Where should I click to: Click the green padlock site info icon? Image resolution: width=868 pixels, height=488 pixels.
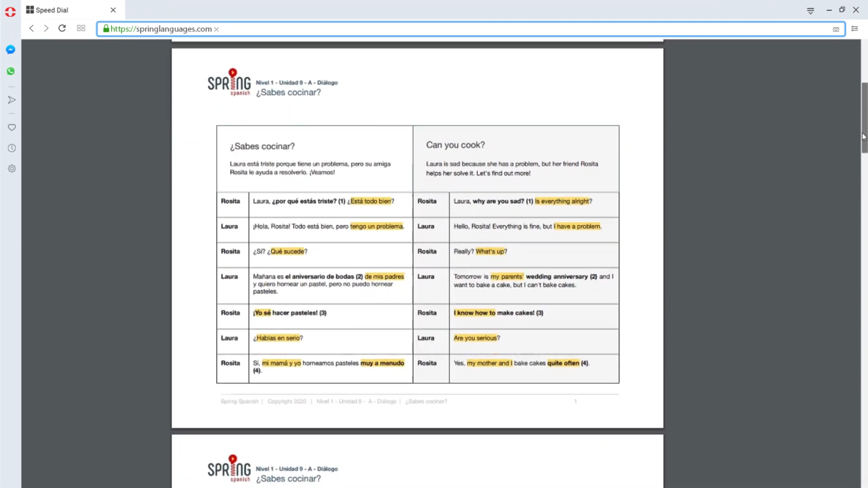106,29
